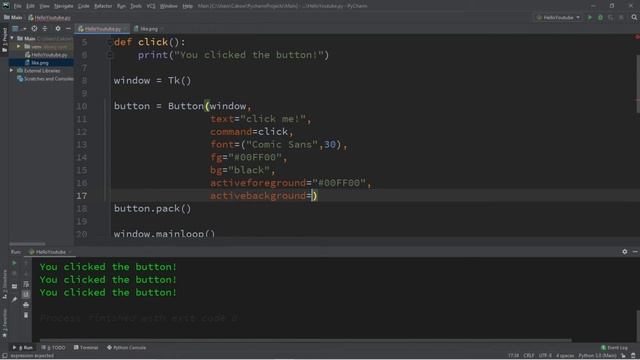640x360 pixels.
Task: Open the Run menu
Action: click(121, 6)
